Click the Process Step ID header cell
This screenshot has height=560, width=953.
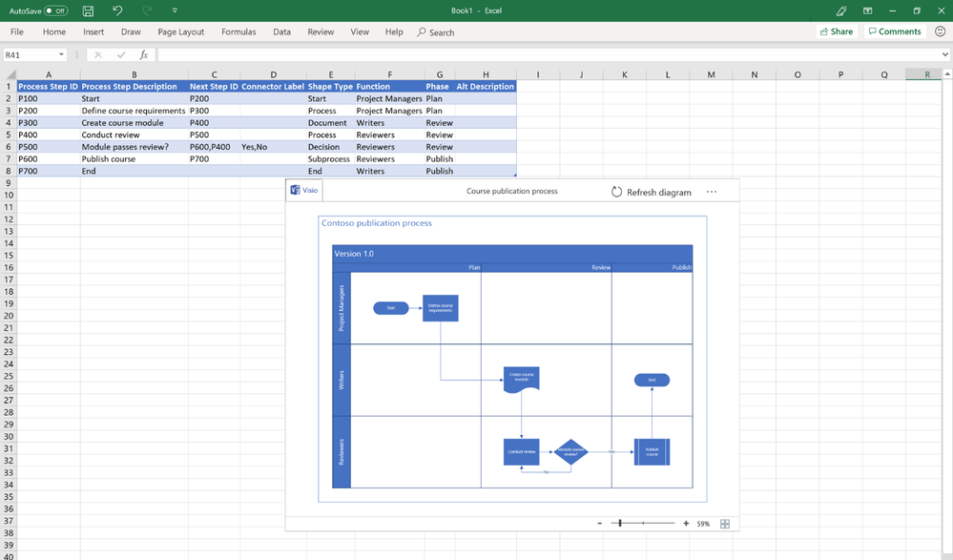click(48, 87)
